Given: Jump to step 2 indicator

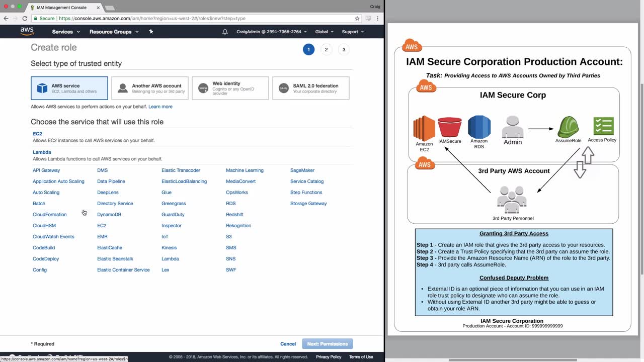Looking at the screenshot, I should coord(326,50).
